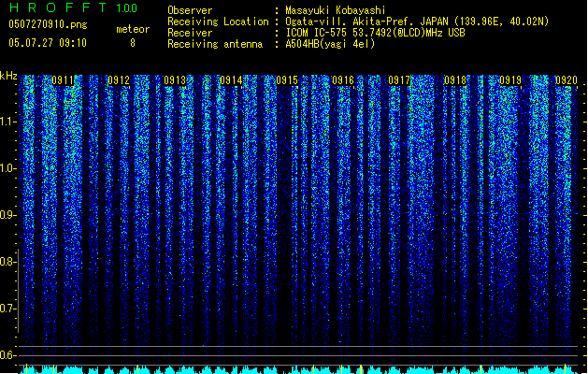588x374 pixels.
Task: Click the 0.8 kHz axis label
Action: pos(8,262)
